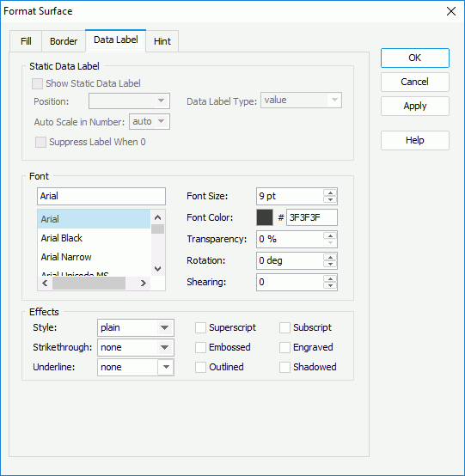The image size is (465, 476).
Task: Check the Engraved option
Action: tap(285, 347)
